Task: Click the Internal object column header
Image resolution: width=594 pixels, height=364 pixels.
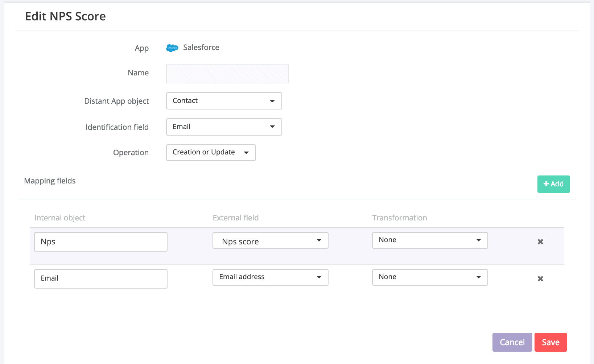Action: point(60,218)
